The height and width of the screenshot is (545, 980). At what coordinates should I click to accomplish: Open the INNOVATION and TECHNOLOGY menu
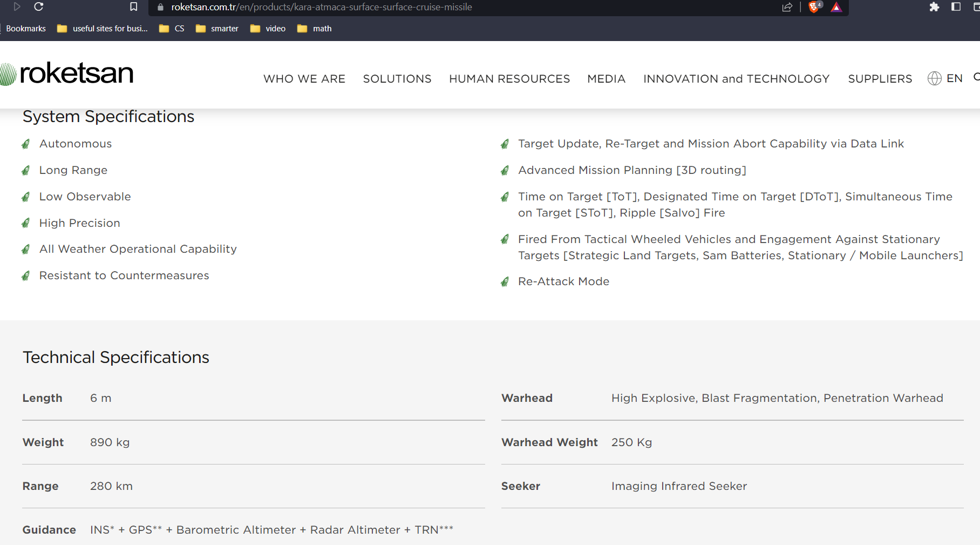(x=737, y=79)
